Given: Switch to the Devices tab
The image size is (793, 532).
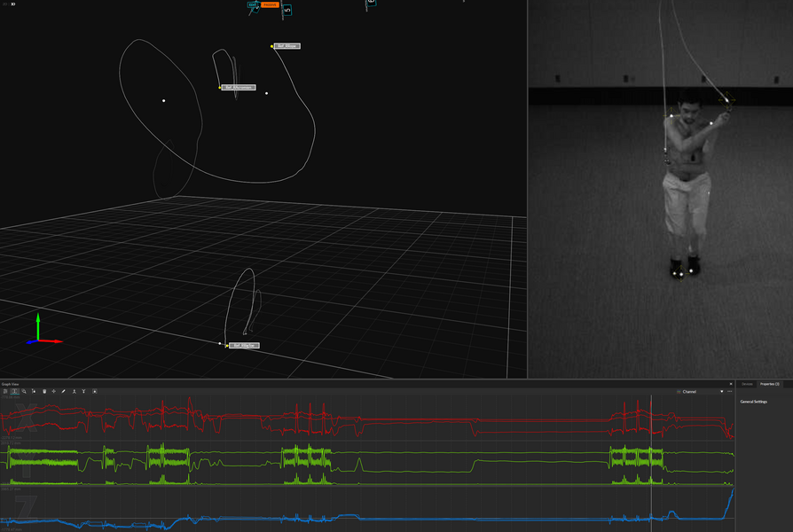Looking at the screenshot, I should 747,384.
